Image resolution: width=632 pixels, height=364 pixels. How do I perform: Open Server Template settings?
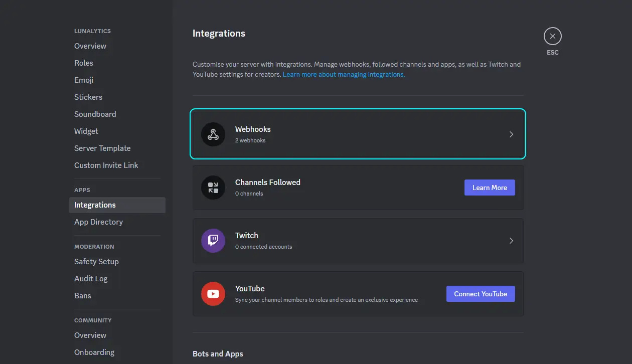click(102, 148)
